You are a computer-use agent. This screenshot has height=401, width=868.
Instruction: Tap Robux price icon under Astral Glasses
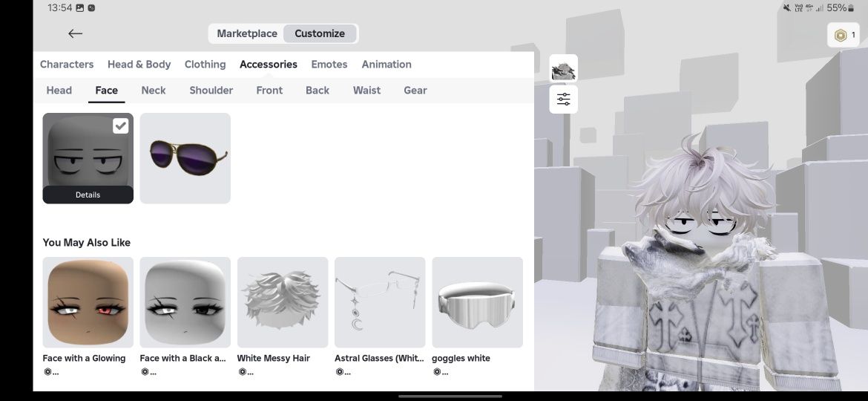[x=339, y=371]
